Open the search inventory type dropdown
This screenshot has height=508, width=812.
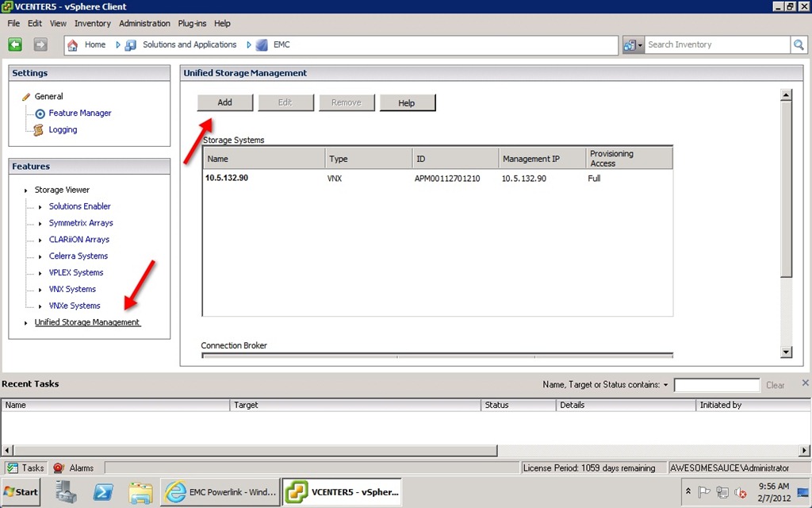pyautogui.click(x=634, y=45)
